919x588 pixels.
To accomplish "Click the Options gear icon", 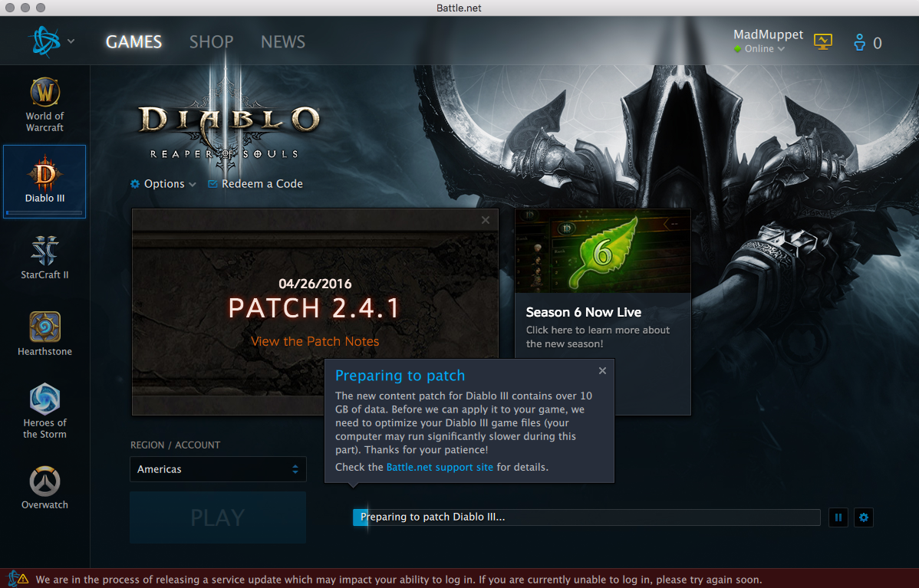I will click(135, 184).
